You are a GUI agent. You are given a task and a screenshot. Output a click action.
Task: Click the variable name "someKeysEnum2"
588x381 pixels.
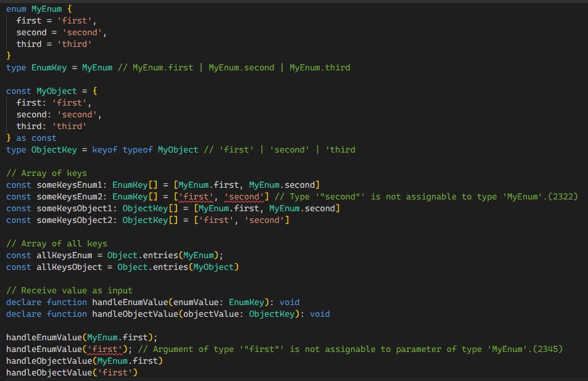[x=69, y=197]
